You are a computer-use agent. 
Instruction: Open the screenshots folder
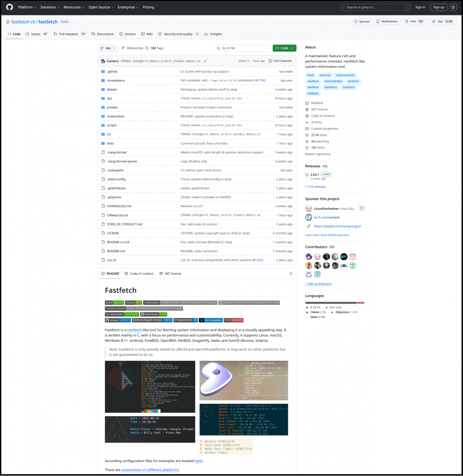click(115, 116)
